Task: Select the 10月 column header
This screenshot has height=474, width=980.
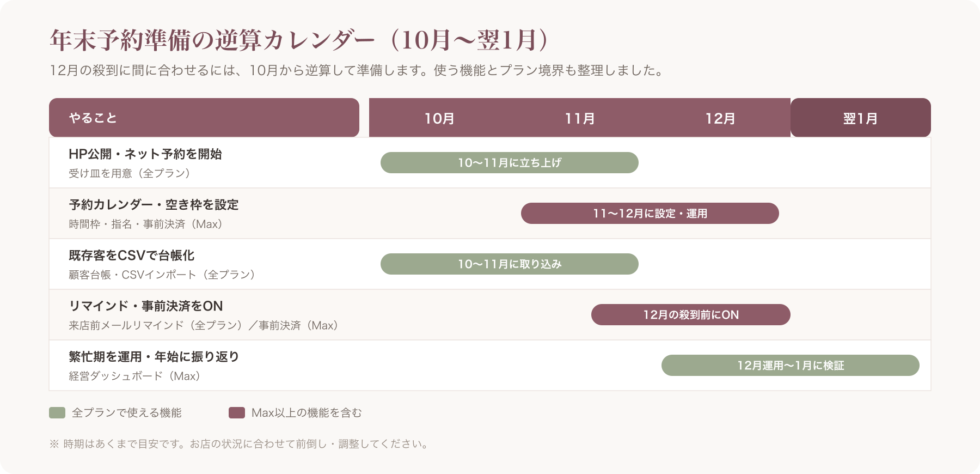Action: click(x=439, y=118)
